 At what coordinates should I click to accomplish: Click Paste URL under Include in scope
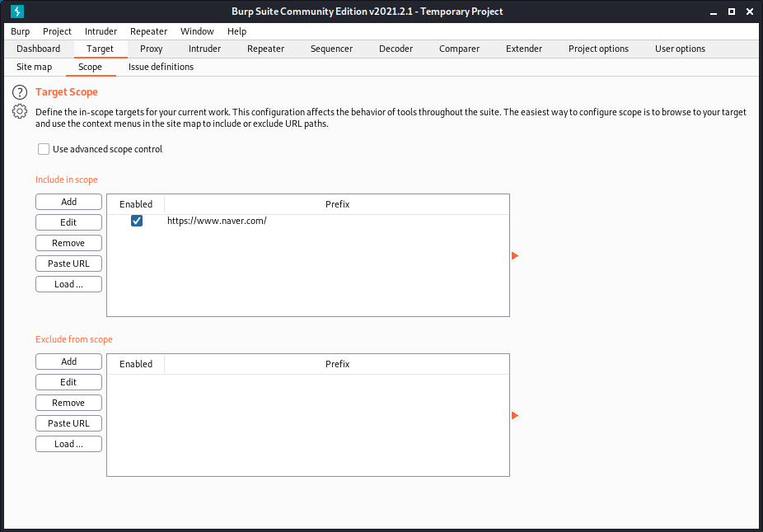click(x=68, y=264)
